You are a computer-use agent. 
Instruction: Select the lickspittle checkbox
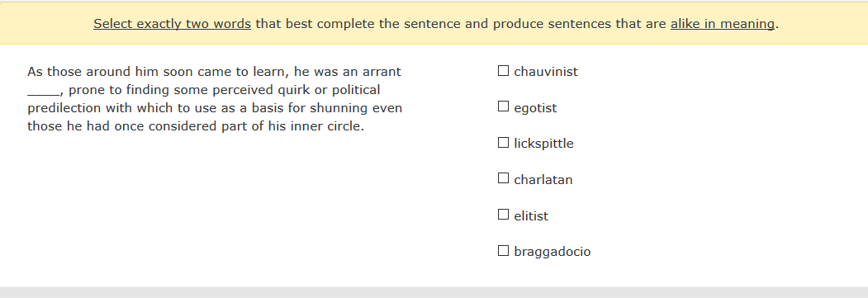(x=503, y=143)
